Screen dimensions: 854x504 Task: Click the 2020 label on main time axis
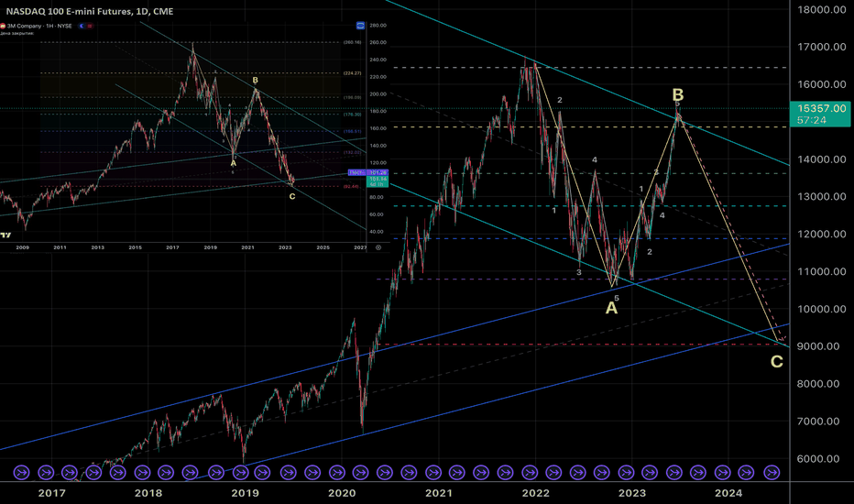(x=342, y=493)
